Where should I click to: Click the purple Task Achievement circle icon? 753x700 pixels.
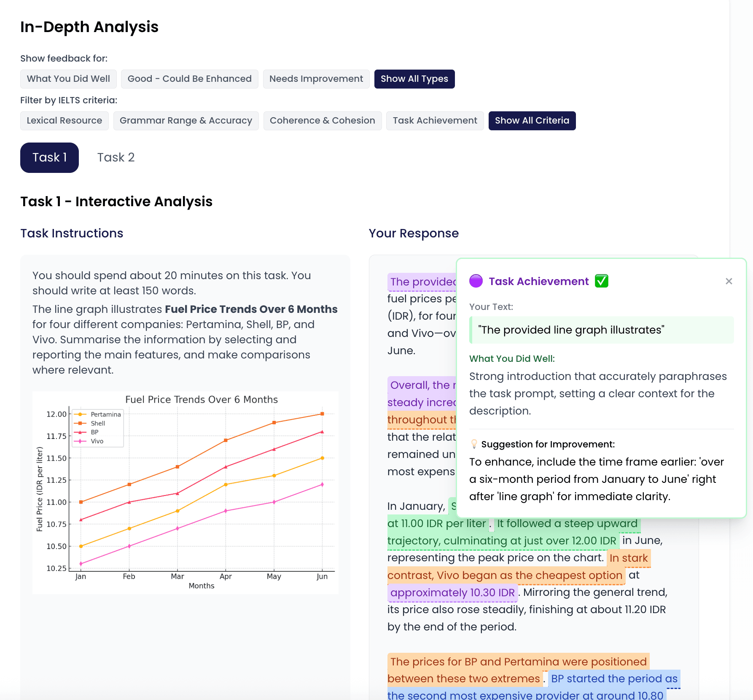[476, 281]
